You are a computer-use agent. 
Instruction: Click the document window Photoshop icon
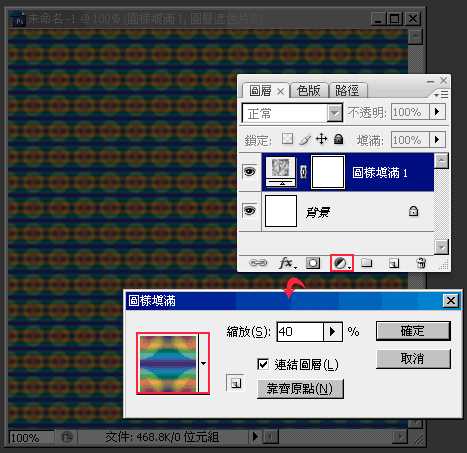click(19, 20)
